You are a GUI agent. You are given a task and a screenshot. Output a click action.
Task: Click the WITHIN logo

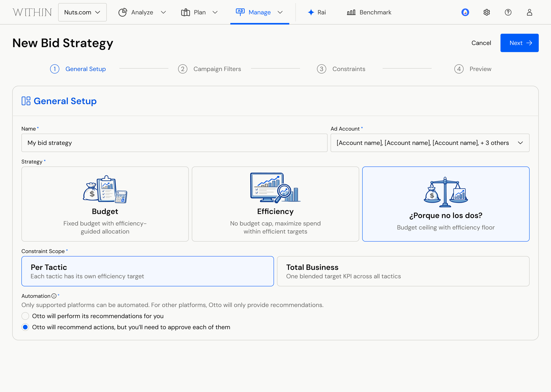(32, 12)
